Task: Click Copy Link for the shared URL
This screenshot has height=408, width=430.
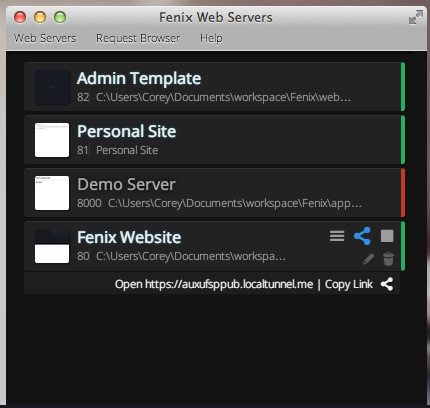Action: point(349,284)
